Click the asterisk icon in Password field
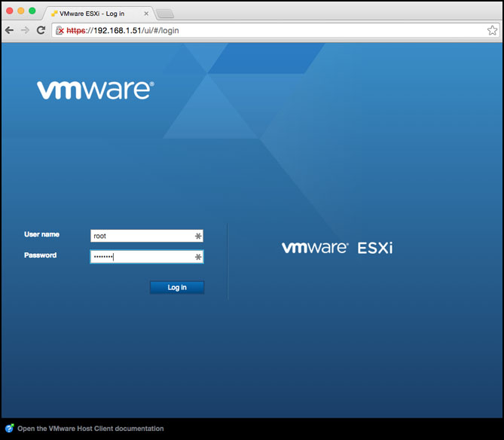504x440 pixels. (198, 257)
